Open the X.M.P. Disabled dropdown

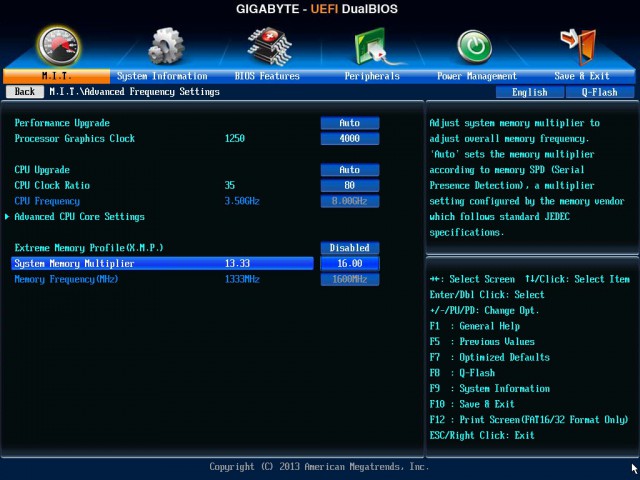click(x=350, y=248)
